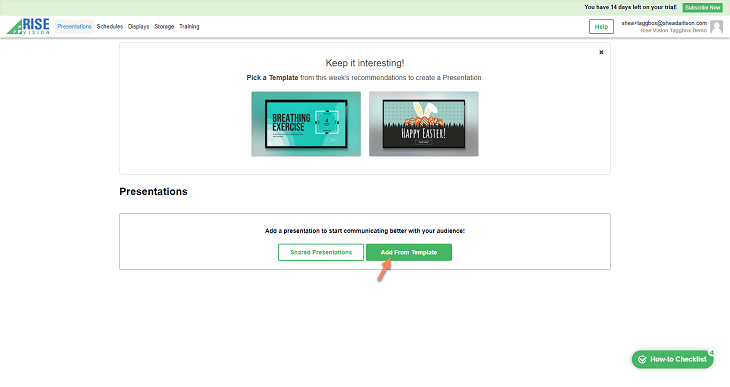Open the Presentations tab
730x387 pixels.
coord(74,27)
